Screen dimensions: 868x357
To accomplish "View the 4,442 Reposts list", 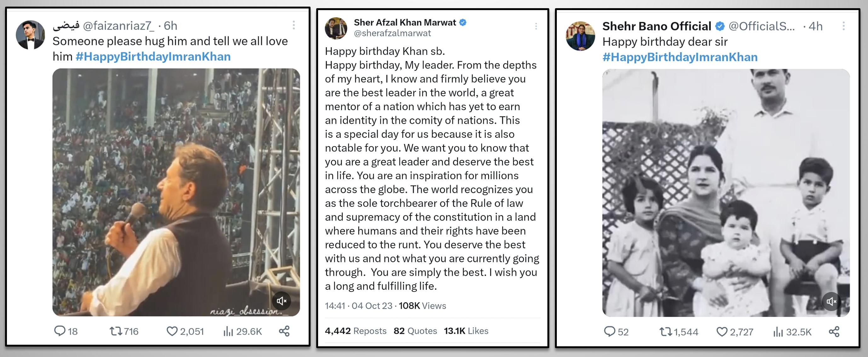I will (x=356, y=331).
